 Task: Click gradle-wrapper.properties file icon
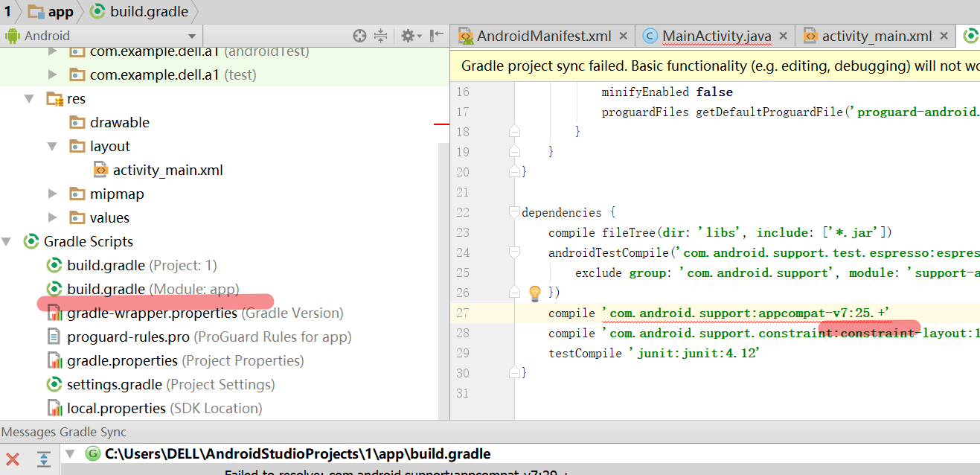point(54,313)
